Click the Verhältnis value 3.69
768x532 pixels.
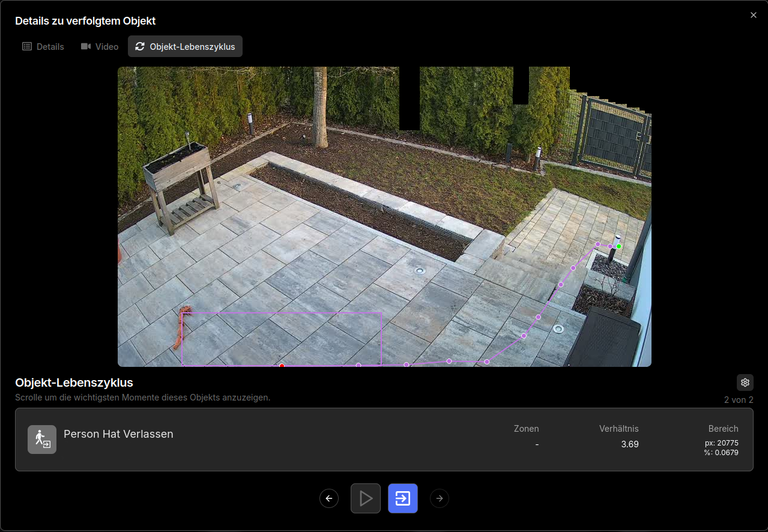[629, 444]
